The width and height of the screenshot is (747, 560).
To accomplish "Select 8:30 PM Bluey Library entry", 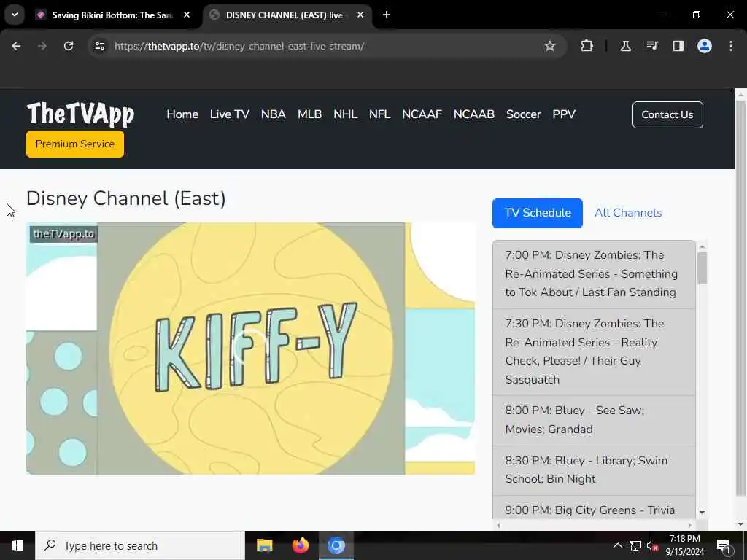I will pyautogui.click(x=594, y=470).
